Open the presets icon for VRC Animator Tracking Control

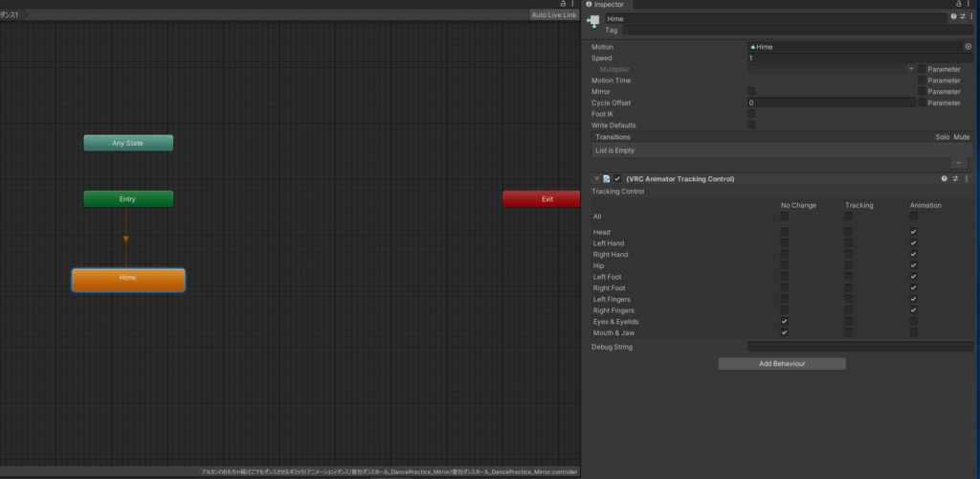click(955, 179)
